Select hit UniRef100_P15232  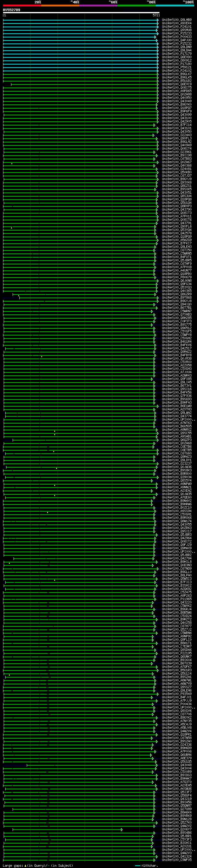coord(177,43)
